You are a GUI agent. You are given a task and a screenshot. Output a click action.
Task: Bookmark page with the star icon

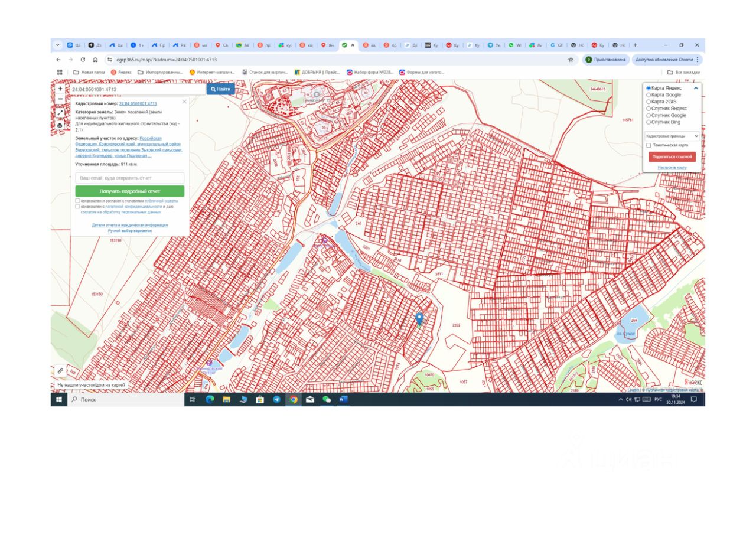coord(571,60)
